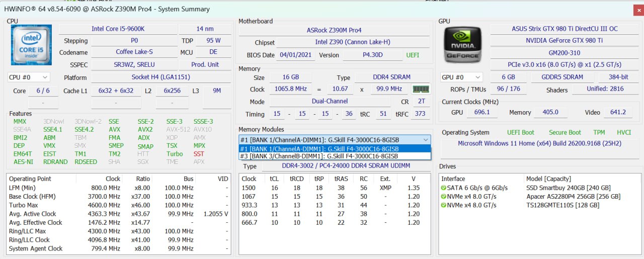
Task: Click the HVCI label
Action: click(x=624, y=133)
